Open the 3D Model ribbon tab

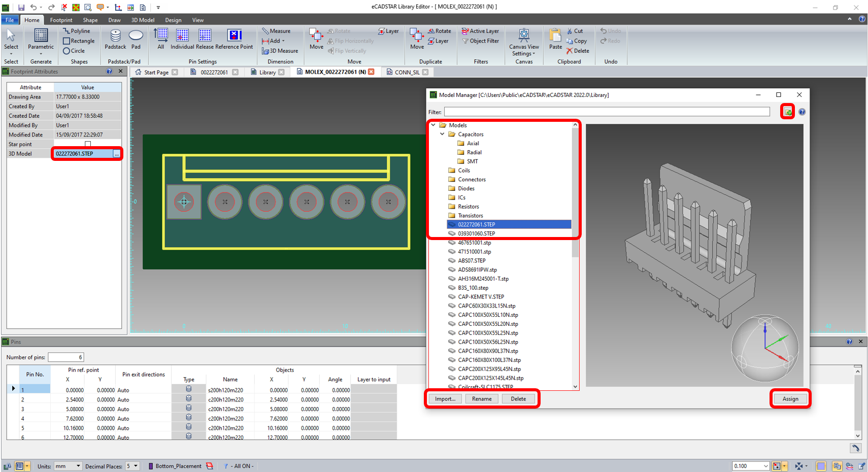143,20
